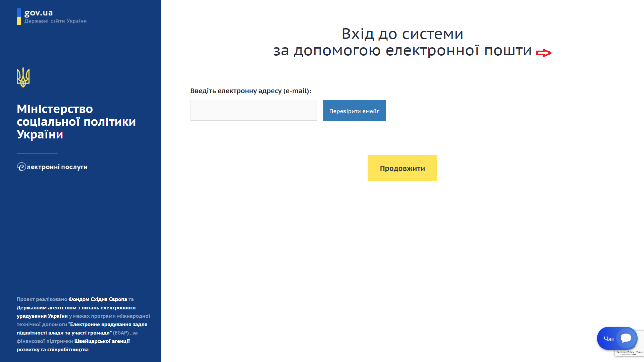The width and height of the screenshot is (644, 362).
Task: Click the stylized "e" in електронні послуги logo
Action: (21, 167)
